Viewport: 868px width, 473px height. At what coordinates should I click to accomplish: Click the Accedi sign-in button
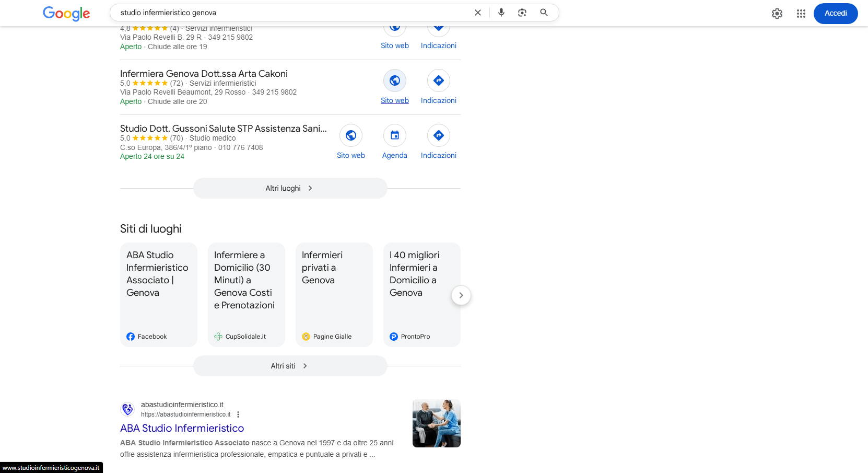point(835,14)
